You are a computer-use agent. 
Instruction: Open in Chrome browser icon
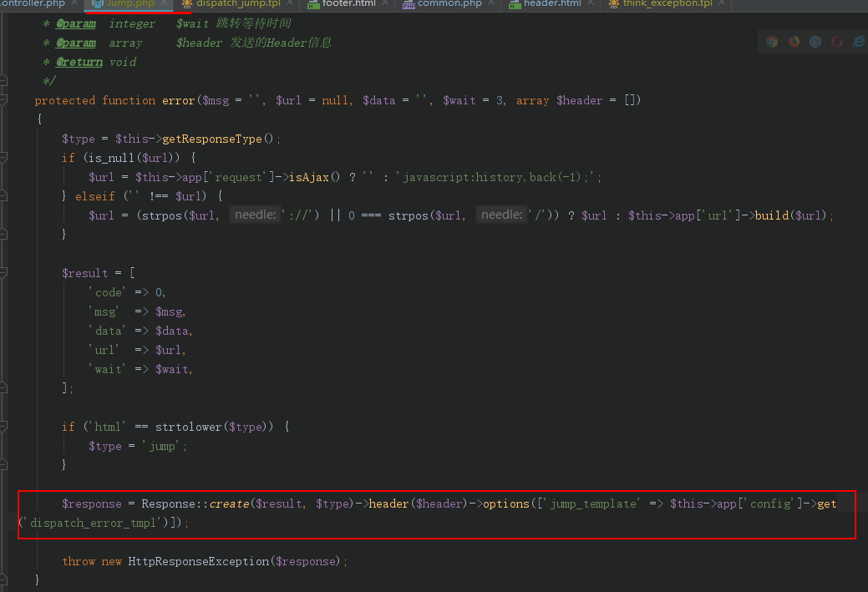click(772, 42)
